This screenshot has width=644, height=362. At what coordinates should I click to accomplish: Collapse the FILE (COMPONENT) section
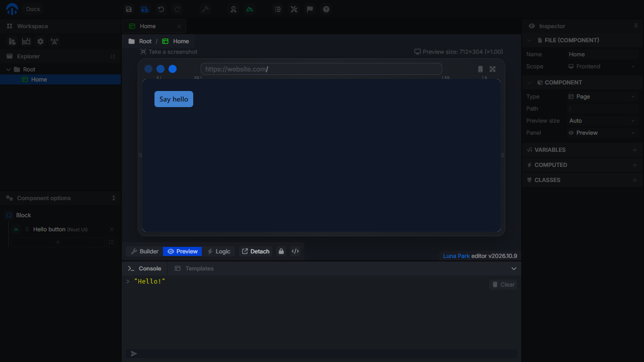click(529, 40)
